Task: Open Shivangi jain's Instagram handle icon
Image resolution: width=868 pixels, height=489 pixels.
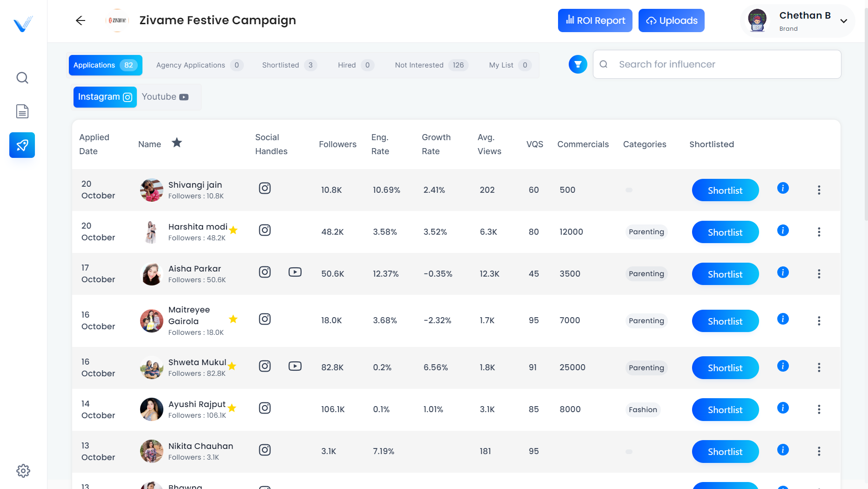Action: click(265, 188)
